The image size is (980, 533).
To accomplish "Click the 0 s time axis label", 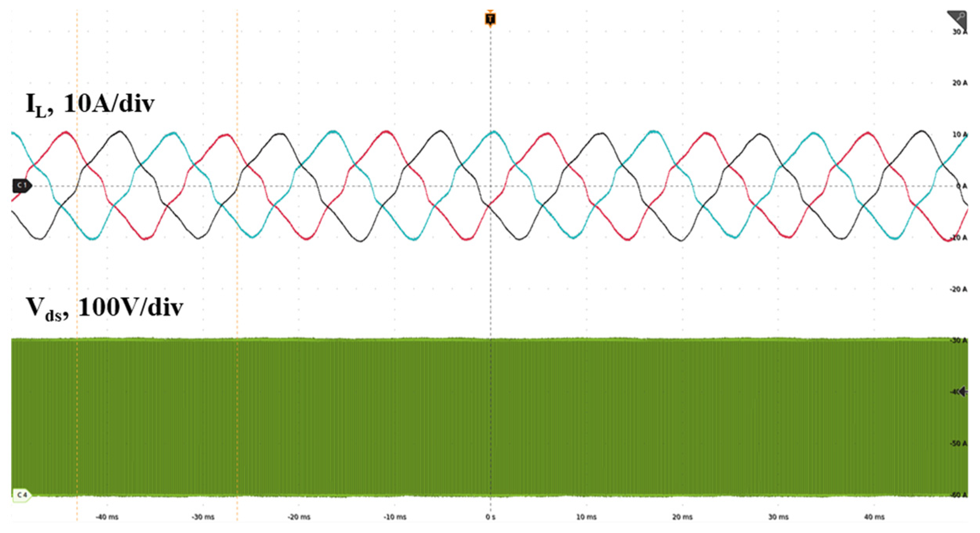I will [490, 517].
